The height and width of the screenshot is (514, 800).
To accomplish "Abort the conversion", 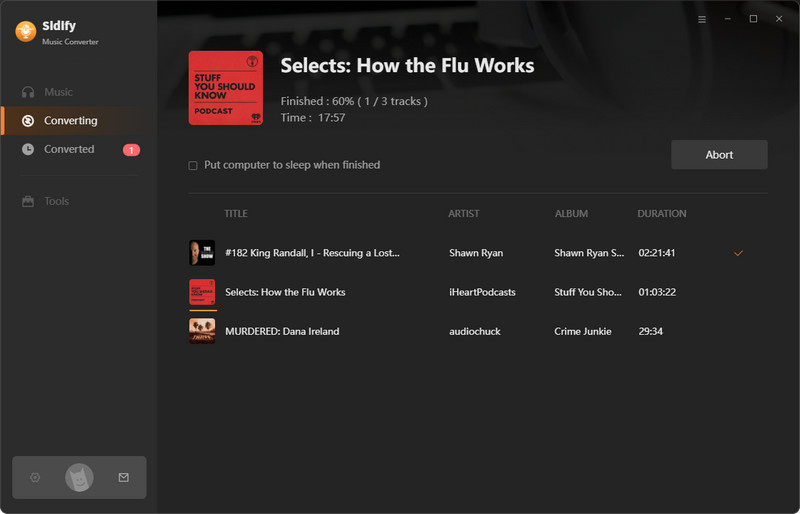I will 719,155.
